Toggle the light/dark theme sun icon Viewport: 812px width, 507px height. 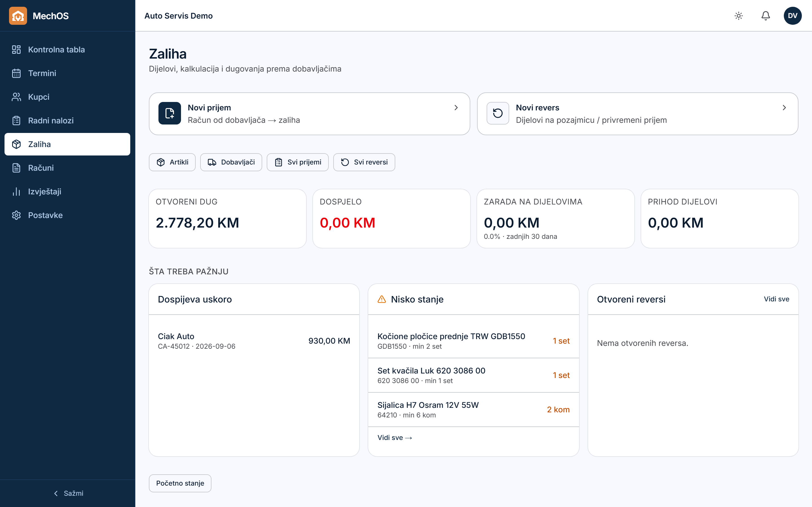738,16
